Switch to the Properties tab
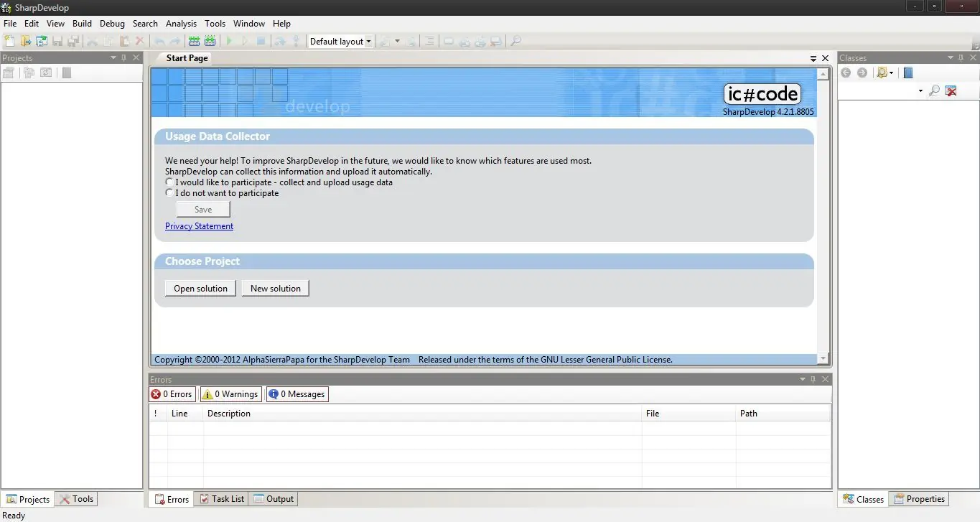The image size is (980, 522). coord(919,499)
